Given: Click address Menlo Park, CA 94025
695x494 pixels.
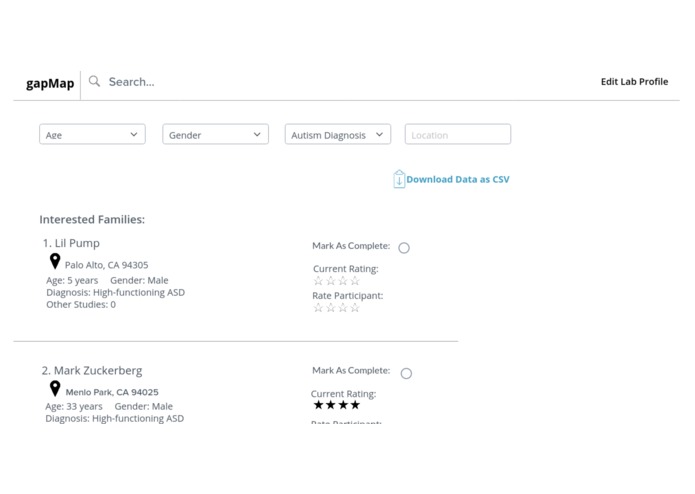Looking at the screenshot, I should [x=112, y=392].
